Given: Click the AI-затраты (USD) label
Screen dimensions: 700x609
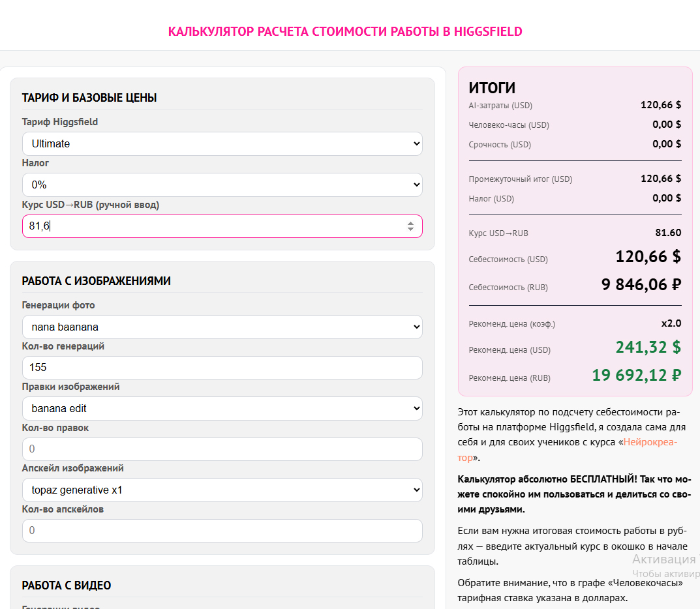Looking at the screenshot, I should tap(500, 106).
